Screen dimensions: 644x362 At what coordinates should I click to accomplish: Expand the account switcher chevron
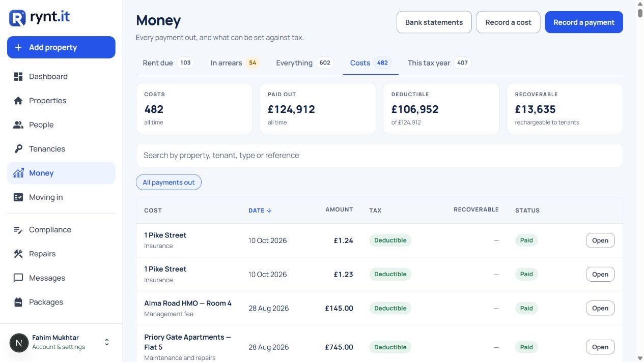pyautogui.click(x=107, y=342)
